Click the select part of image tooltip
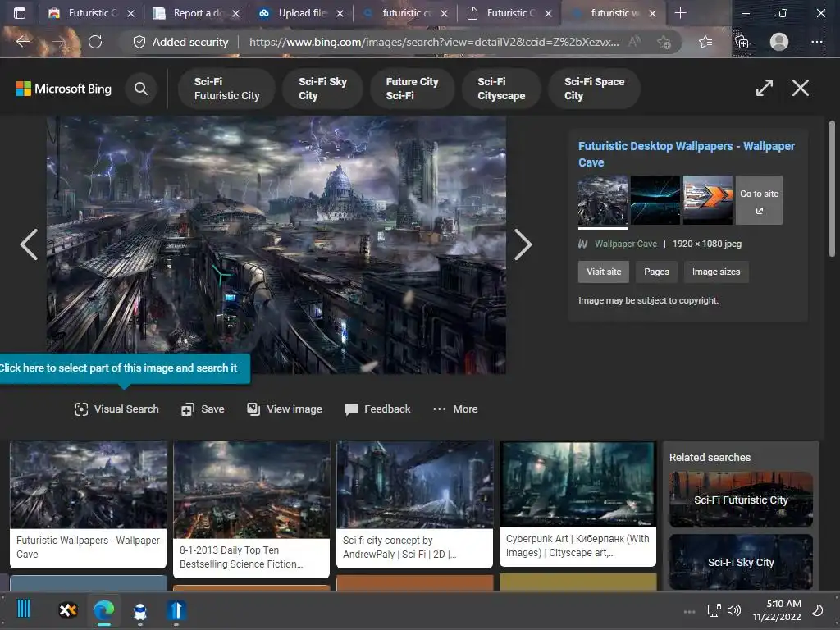The image size is (840, 630). tap(125, 368)
